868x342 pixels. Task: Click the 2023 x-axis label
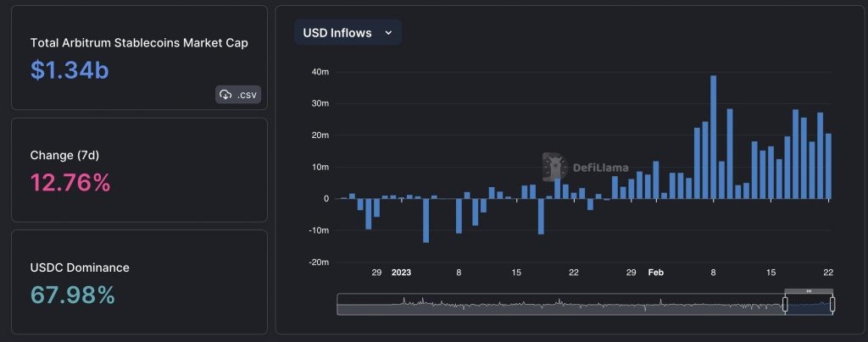[401, 273]
